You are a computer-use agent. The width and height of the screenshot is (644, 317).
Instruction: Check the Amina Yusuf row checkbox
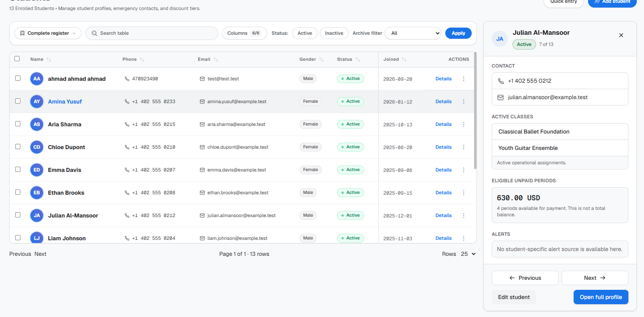(18, 101)
